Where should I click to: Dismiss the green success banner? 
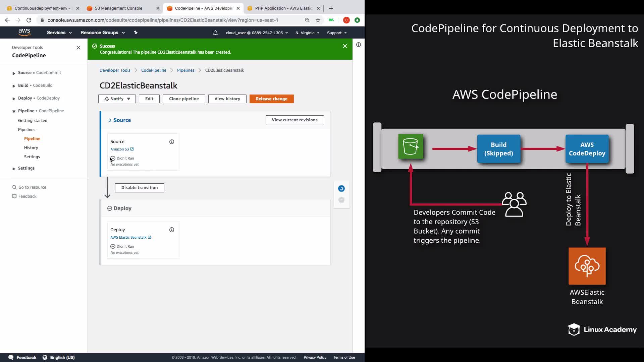[x=344, y=46]
